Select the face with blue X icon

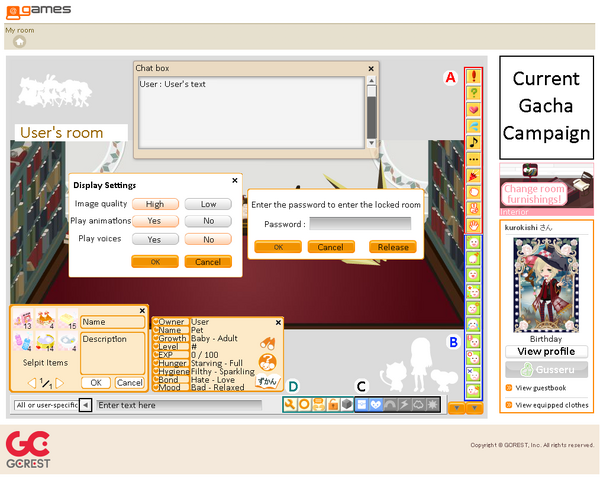point(474,374)
